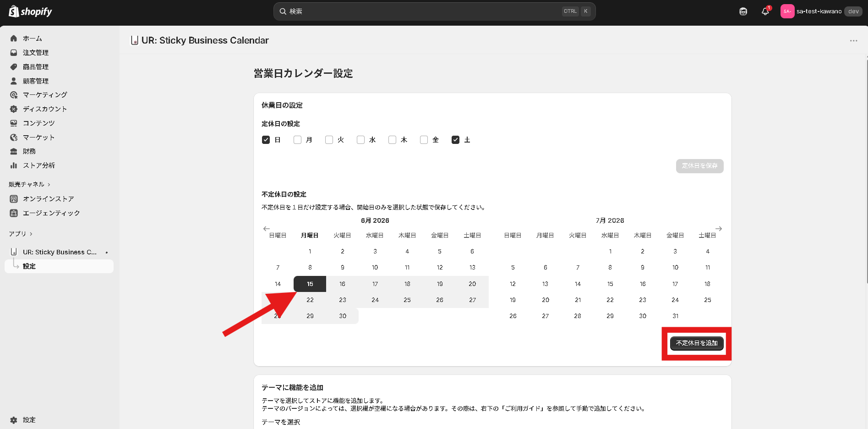This screenshot has width=868, height=429.
Task: Click the sa-test-kawano account avatar
Action: pos(787,11)
